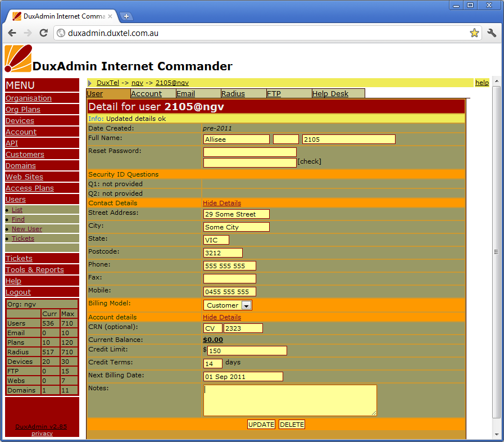Click the Logout menu item
The height and width of the screenshot is (442, 504).
[18, 292]
